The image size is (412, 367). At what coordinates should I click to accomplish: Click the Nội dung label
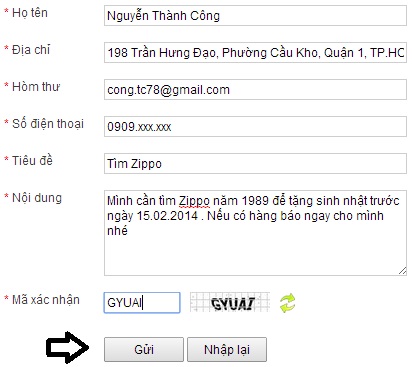[37, 198]
